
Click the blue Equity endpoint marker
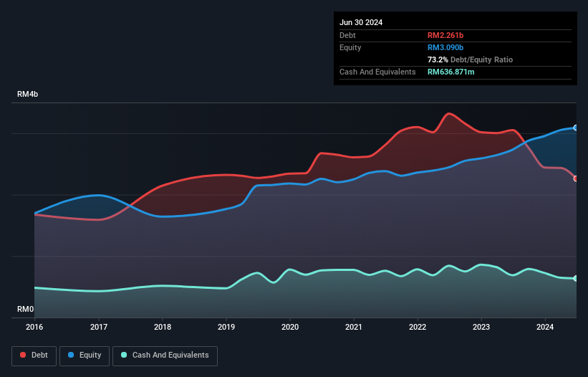tap(576, 128)
